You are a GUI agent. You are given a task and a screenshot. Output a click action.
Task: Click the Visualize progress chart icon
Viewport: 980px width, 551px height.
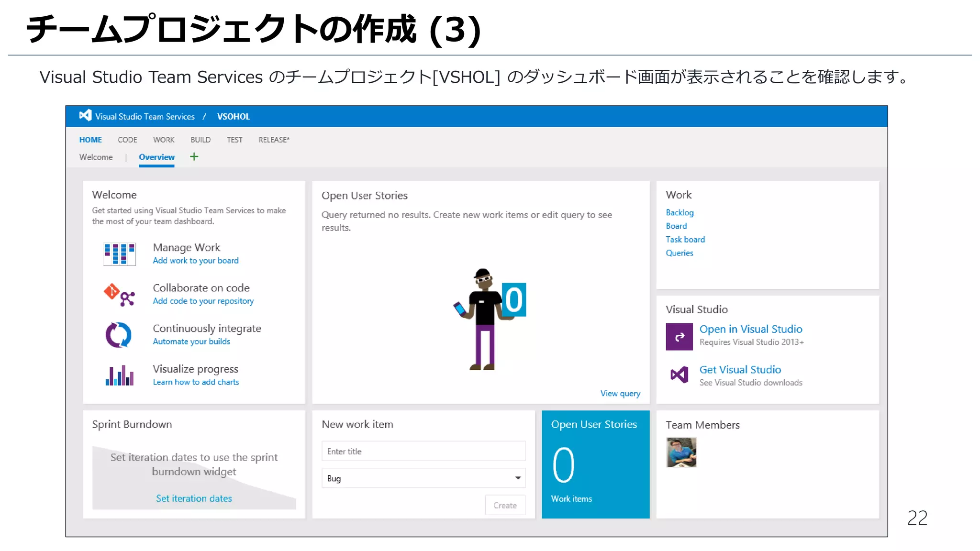click(120, 375)
